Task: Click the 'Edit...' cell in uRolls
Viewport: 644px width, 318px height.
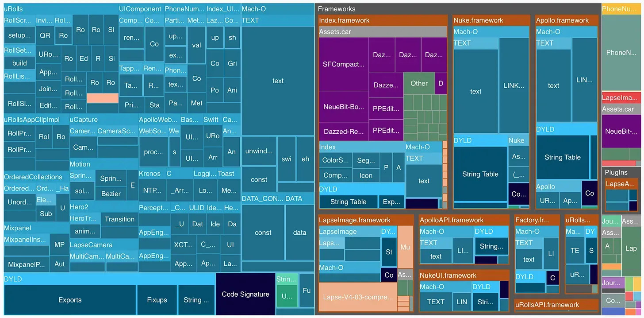Action: (x=48, y=105)
